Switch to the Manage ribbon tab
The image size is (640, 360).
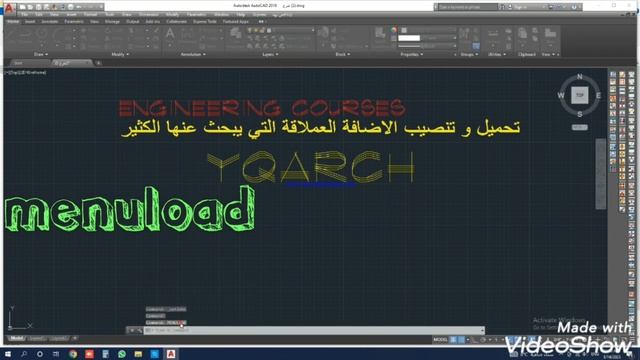(x=112, y=22)
